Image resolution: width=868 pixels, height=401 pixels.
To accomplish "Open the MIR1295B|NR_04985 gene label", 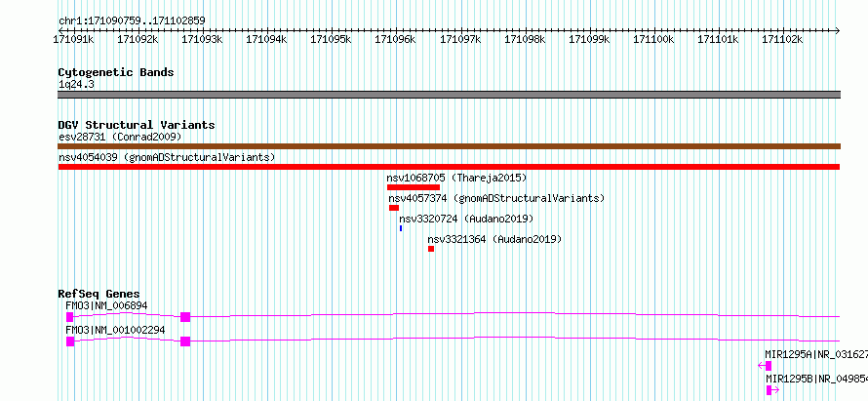I will tap(816, 379).
